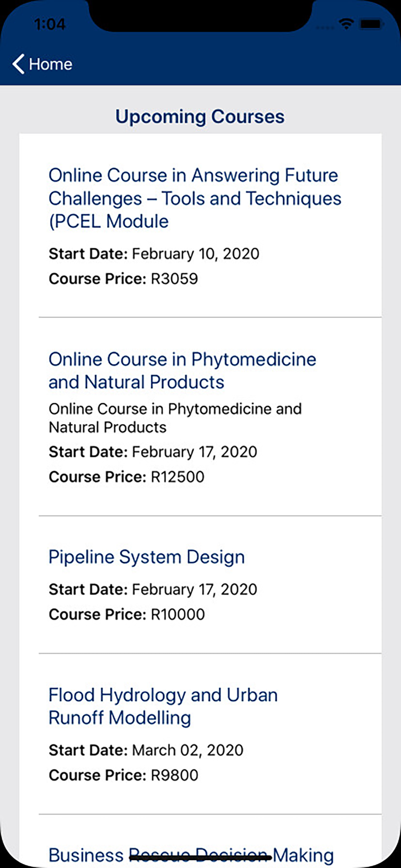Open Online Course in Answering Future Challenges
401x868 pixels.
coord(195,198)
